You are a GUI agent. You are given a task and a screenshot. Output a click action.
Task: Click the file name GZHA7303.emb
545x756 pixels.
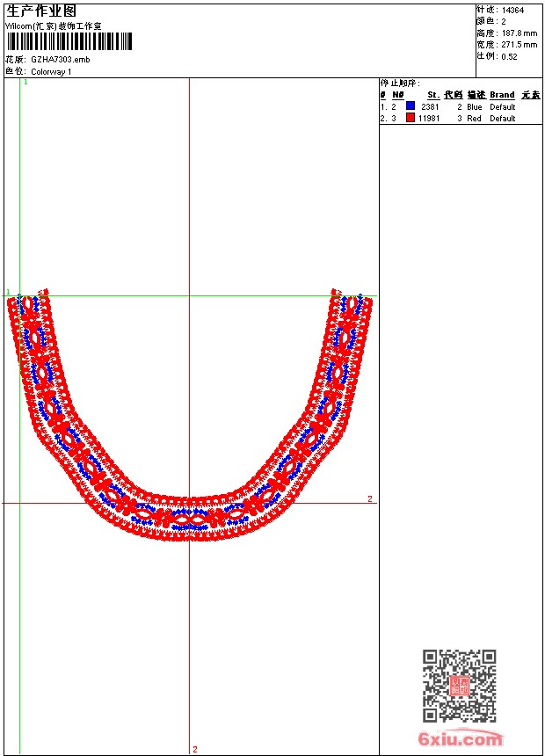[60, 60]
